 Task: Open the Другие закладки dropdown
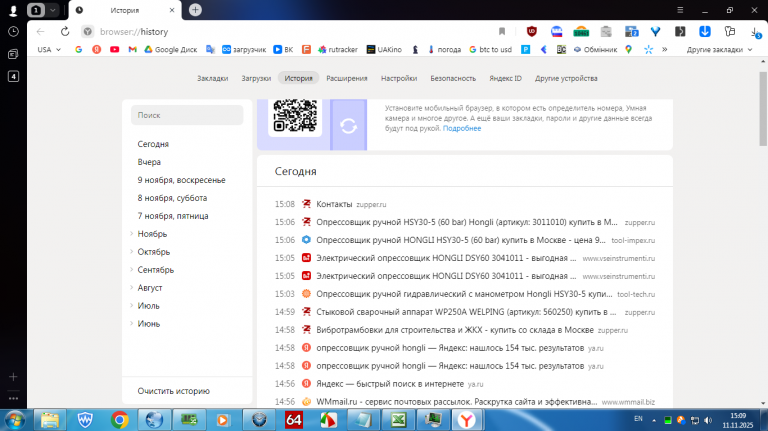tap(719, 49)
